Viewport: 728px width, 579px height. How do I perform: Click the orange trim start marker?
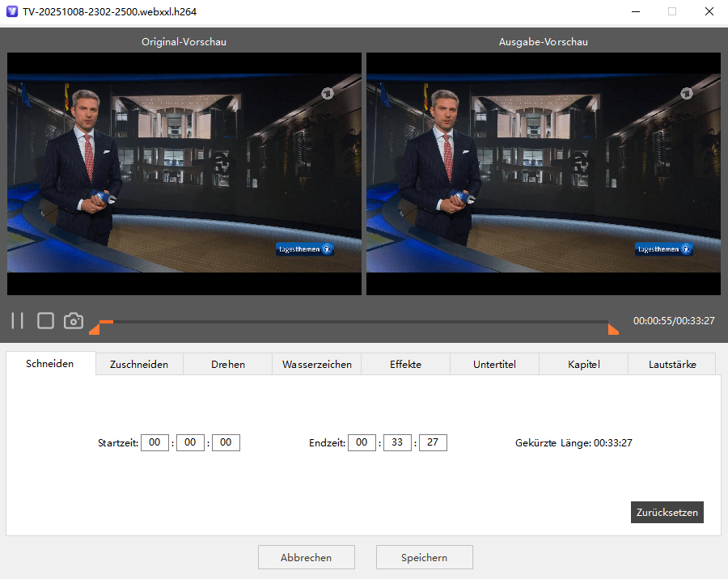pos(95,328)
